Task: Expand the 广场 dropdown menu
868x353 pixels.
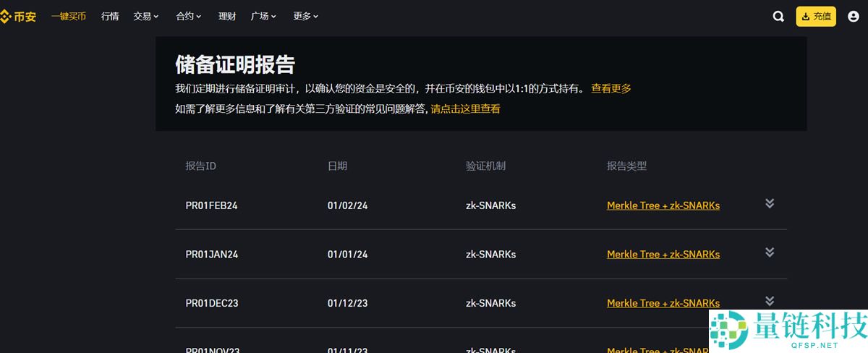Action: coord(264,16)
